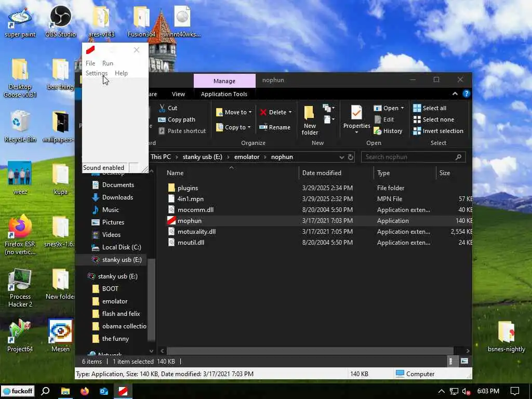The width and height of the screenshot is (532, 399).
Task: Click the Paste shortcut icon
Action: pos(162,131)
